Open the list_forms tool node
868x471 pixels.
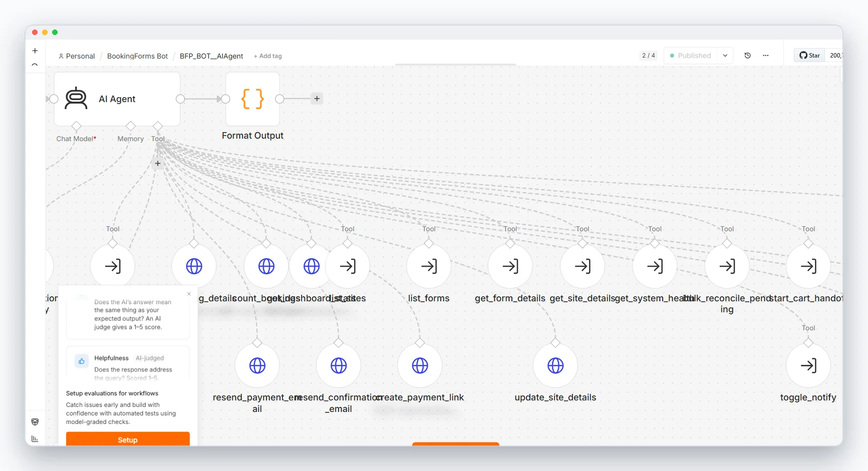pos(429,266)
